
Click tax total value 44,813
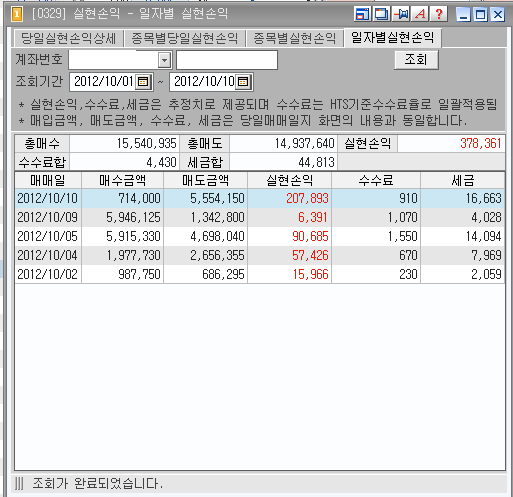316,162
